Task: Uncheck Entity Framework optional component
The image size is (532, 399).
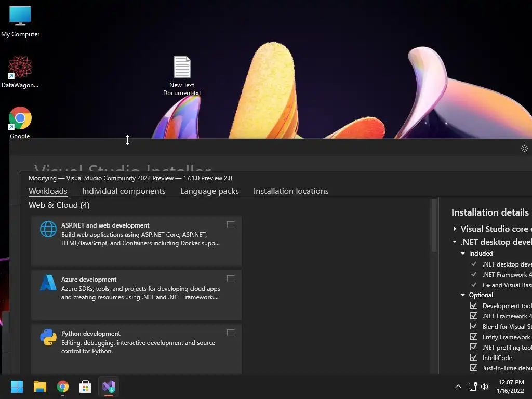Action: pyautogui.click(x=474, y=337)
